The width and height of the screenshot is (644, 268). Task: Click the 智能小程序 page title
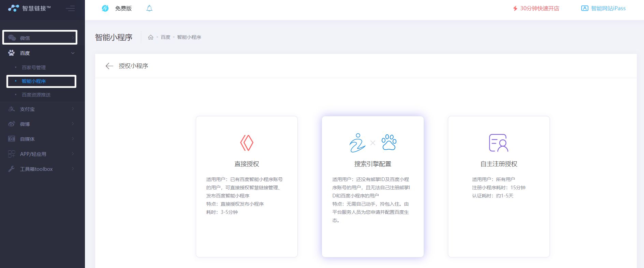(x=114, y=37)
